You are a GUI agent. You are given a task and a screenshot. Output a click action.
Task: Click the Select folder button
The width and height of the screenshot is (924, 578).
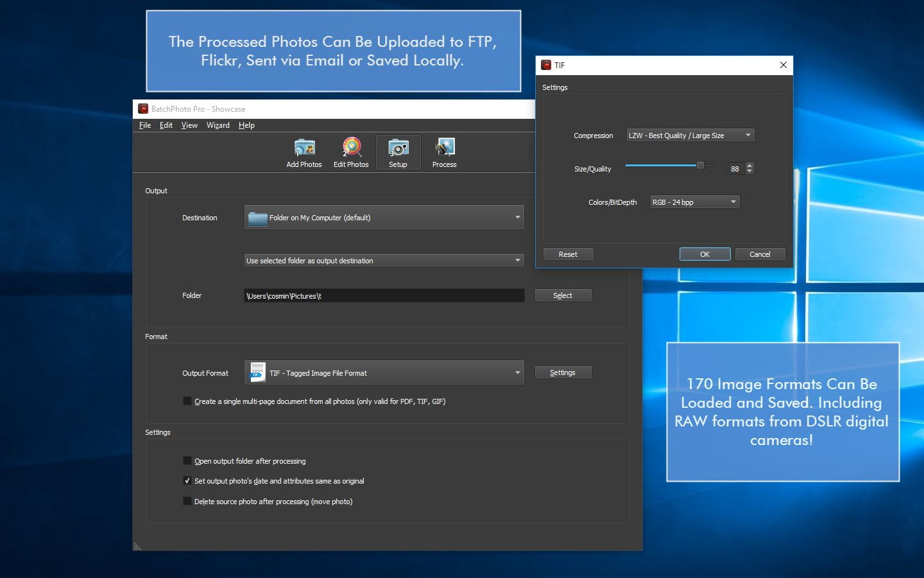[563, 295]
